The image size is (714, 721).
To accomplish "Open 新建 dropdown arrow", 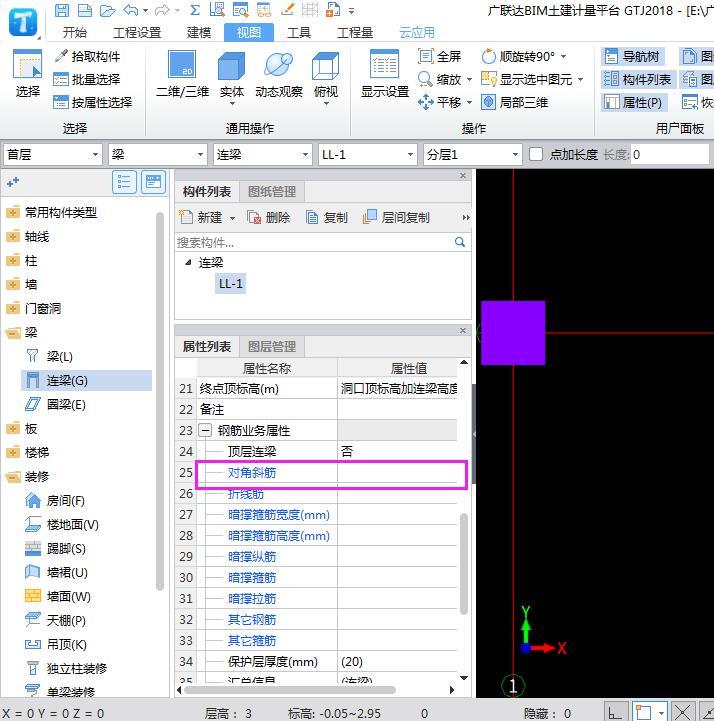I will tap(232, 217).
